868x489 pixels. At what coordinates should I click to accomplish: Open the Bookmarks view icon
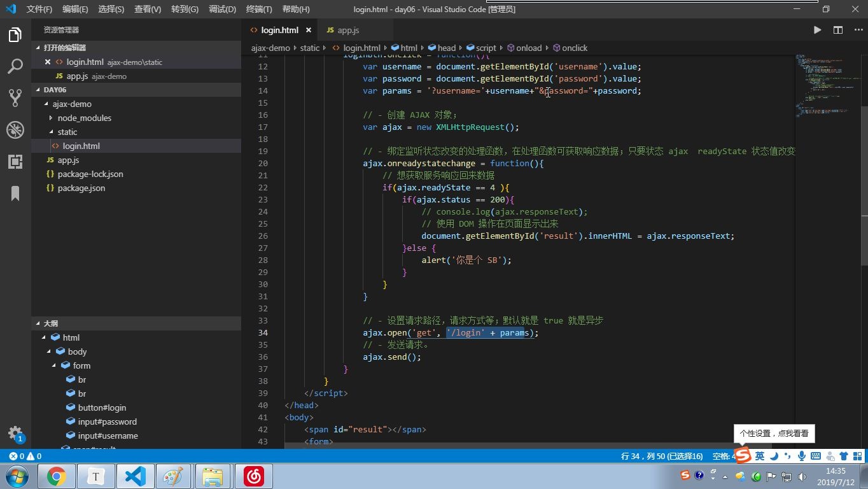click(15, 193)
